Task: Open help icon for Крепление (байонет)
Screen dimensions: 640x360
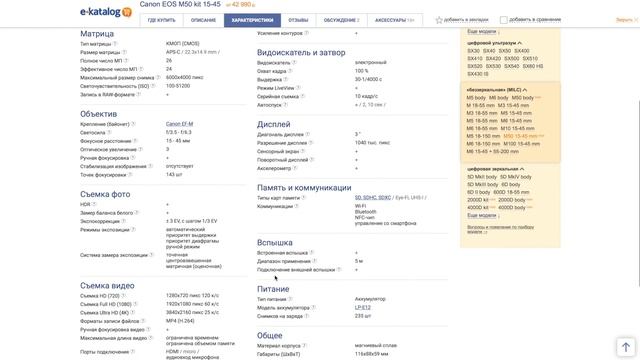Action: (x=133, y=124)
